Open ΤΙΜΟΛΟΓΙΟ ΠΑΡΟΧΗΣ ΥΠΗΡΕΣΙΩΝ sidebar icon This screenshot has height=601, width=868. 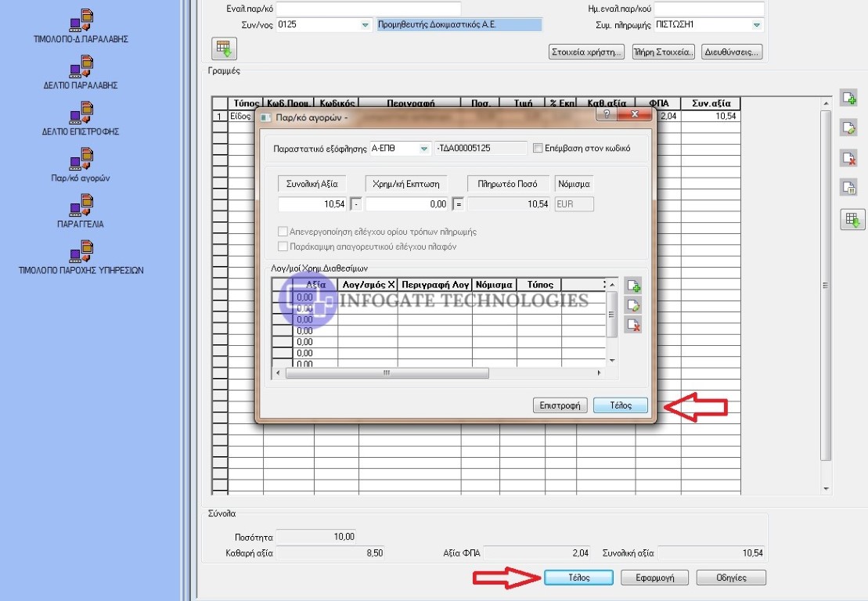pyautogui.click(x=81, y=254)
